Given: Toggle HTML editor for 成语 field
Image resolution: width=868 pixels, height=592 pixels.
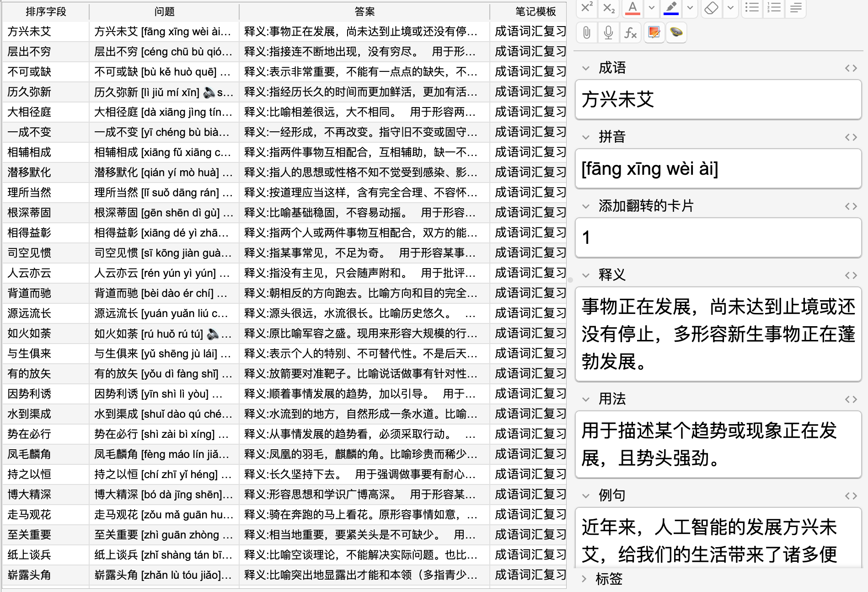Looking at the screenshot, I should (x=851, y=68).
